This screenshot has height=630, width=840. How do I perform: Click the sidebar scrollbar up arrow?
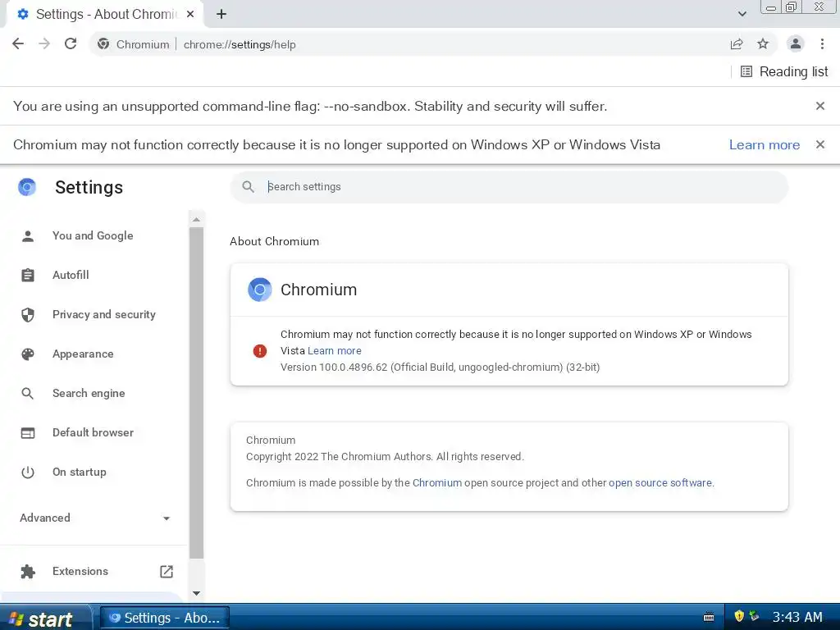click(x=196, y=219)
